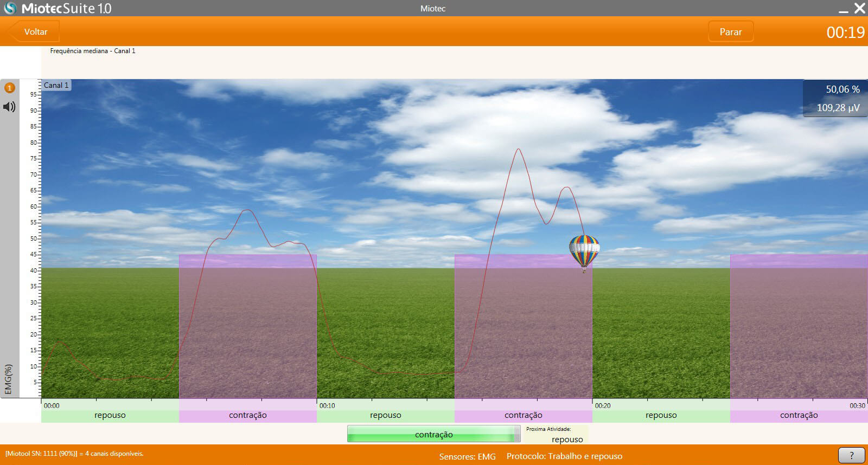Click the green contração progress bar
This screenshot has height=465, width=868.
pyautogui.click(x=433, y=434)
